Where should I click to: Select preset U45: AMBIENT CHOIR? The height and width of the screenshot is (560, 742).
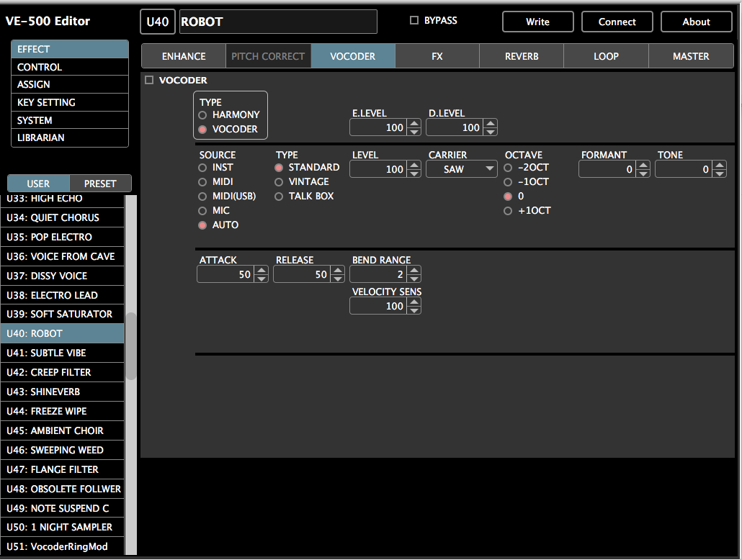[62, 430]
